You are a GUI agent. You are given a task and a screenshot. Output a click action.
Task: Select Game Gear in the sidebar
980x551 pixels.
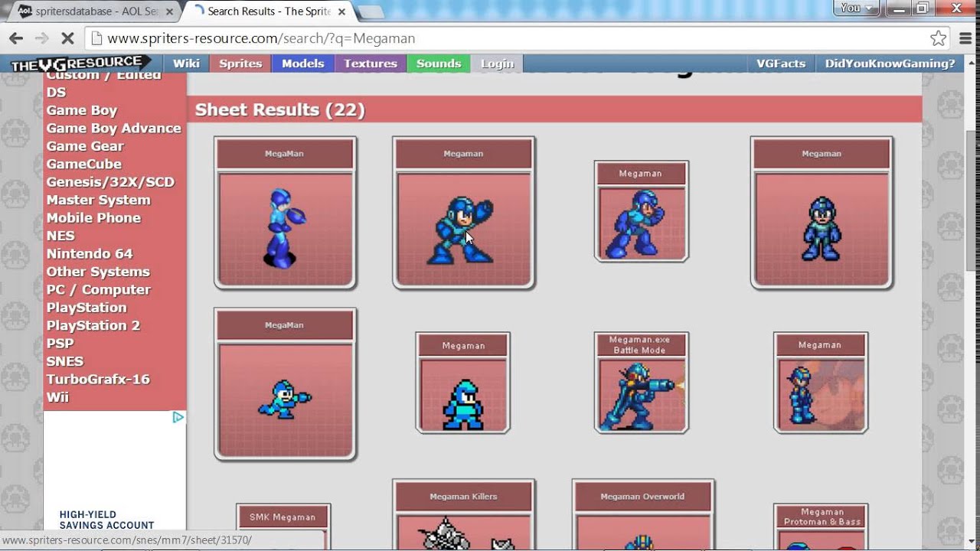pos(84,146)
